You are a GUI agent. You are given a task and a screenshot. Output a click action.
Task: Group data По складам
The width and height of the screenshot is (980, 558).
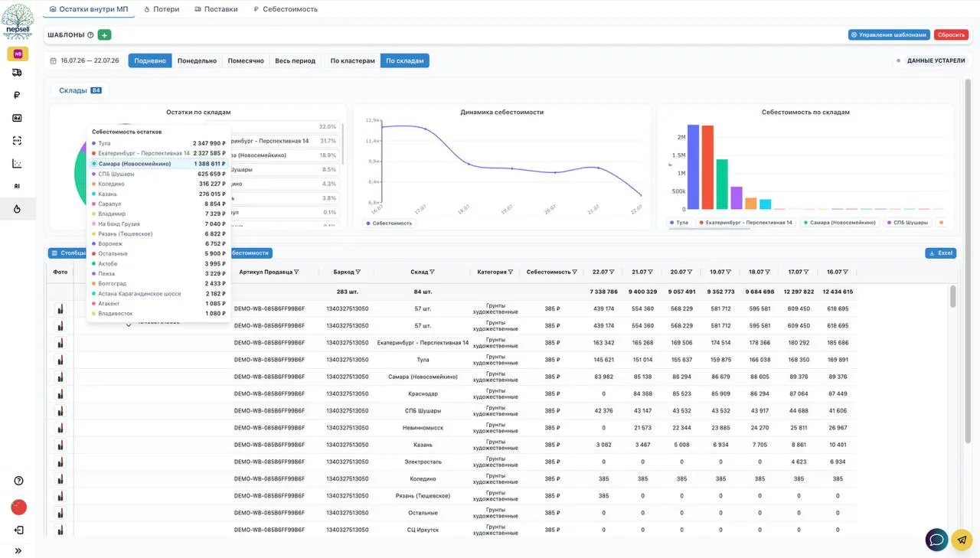click(405, 60)
